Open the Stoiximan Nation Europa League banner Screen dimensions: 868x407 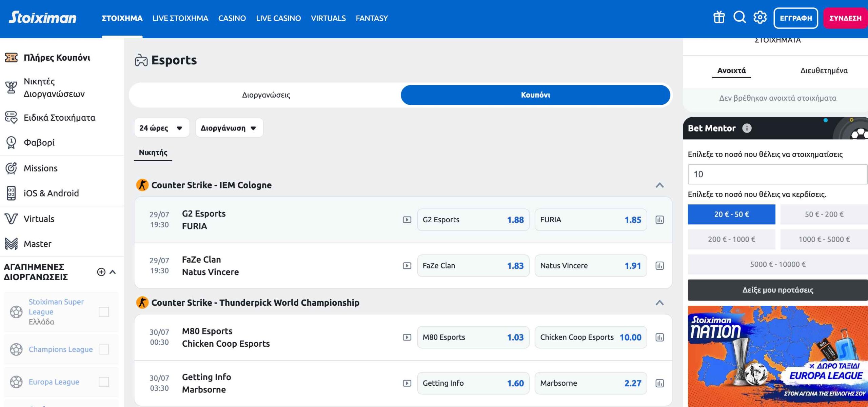pyautogui.click(x=778, y=356)
